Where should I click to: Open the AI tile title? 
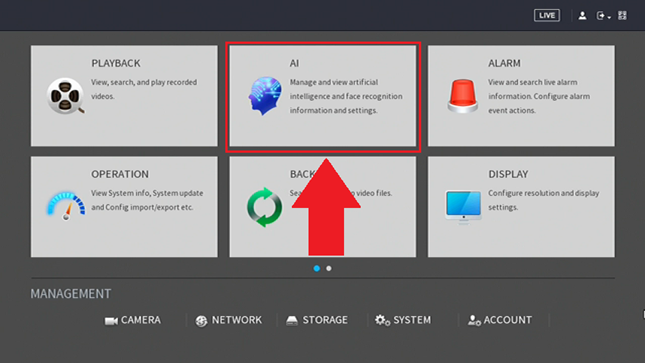point(294,63)
